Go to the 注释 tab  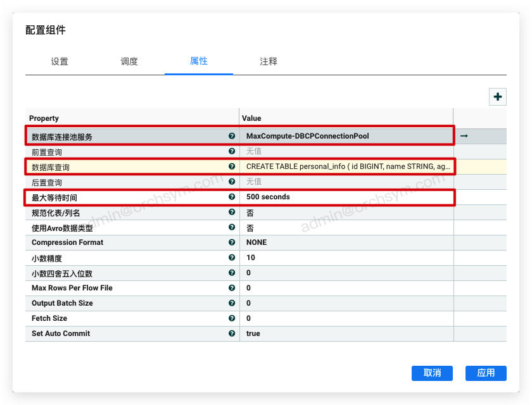point(269,61)
